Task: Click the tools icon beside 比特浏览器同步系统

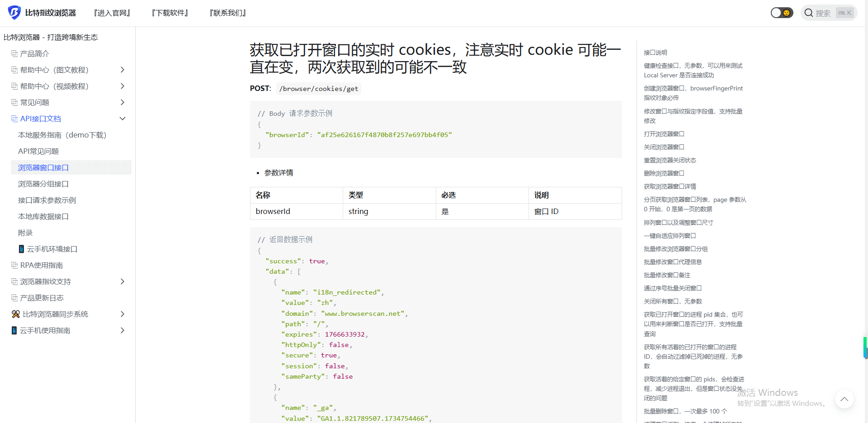Action: pos(16,314)
